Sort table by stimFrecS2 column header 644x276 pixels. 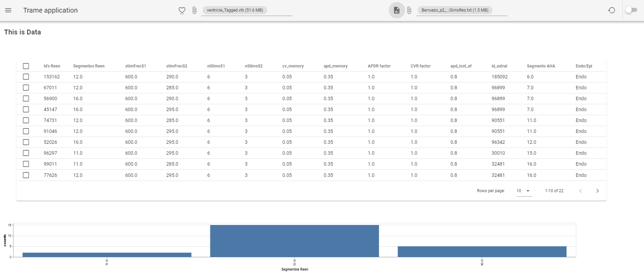(x=176, y=66)
